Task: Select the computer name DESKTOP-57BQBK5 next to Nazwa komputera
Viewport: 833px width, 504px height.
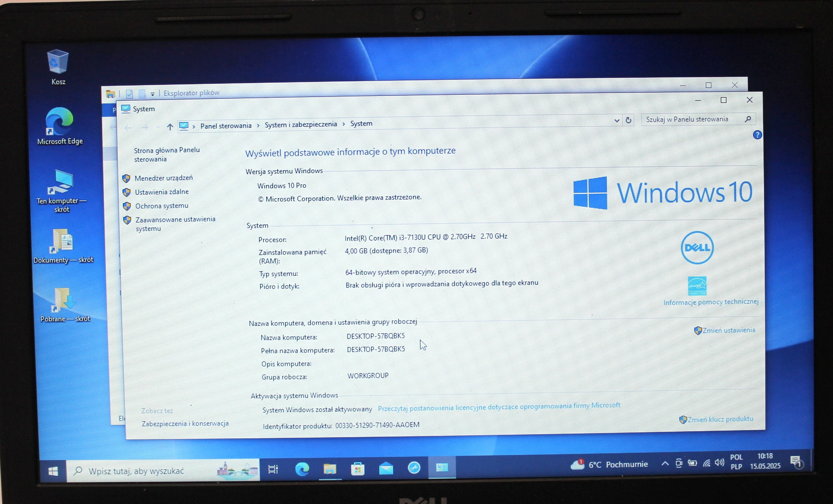Action: click(375, 336)
